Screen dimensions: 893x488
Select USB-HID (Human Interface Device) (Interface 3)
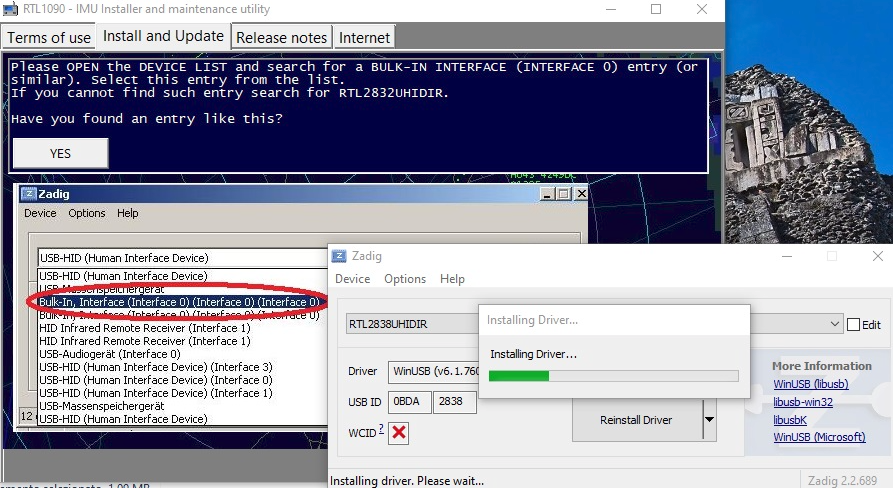point(155,367)
